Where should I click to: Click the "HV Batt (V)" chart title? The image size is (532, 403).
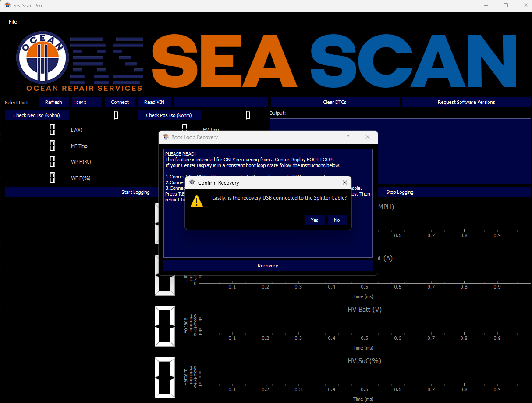[365, 310]
